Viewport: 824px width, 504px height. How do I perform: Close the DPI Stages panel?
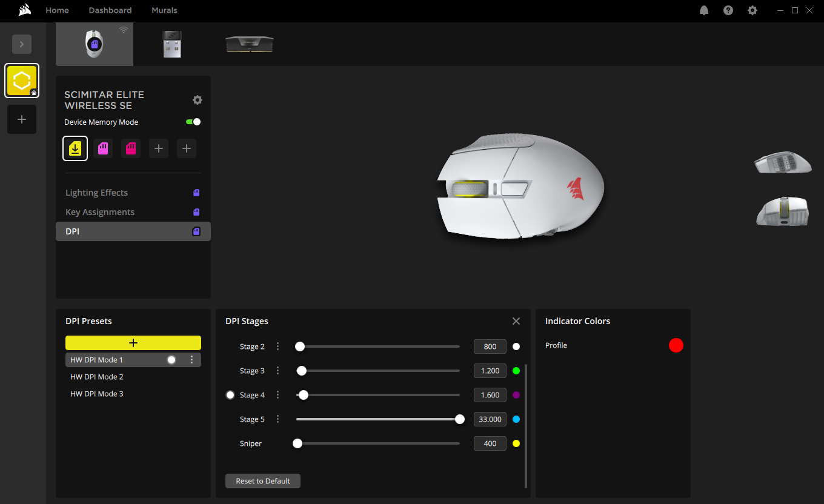516,321
